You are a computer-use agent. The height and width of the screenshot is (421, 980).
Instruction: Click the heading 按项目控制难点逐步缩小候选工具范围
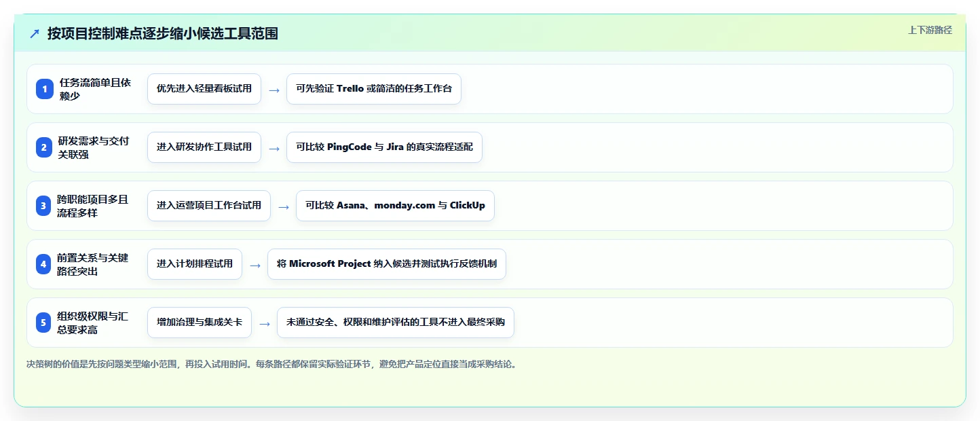163,33
